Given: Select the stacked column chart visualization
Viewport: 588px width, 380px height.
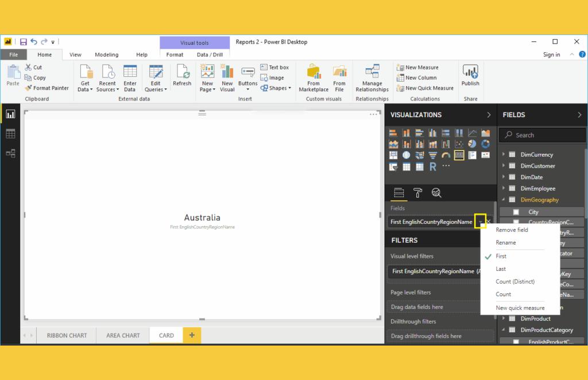Looking at the screenshot, I should (x=406, y=133).
